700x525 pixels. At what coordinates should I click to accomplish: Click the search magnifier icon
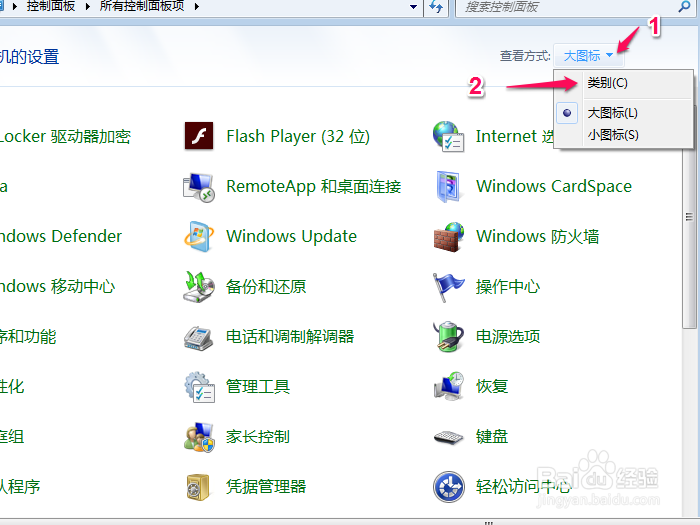click(684, 7)
